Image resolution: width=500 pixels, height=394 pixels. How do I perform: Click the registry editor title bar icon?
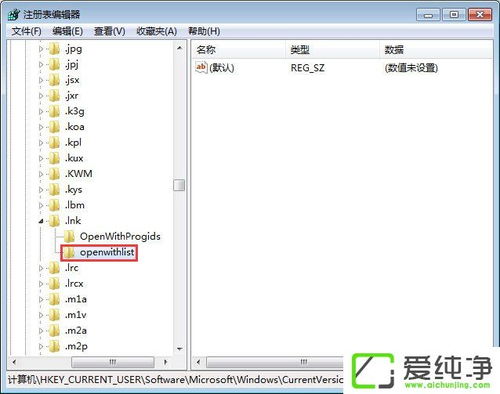click(14, 14)
